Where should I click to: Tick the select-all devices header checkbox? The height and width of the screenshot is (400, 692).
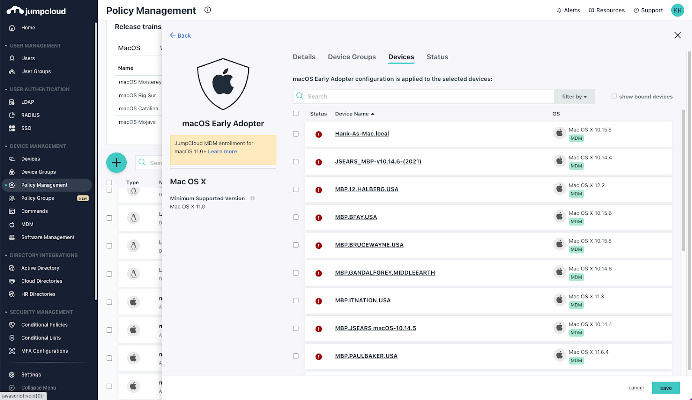tap(295, 114)
